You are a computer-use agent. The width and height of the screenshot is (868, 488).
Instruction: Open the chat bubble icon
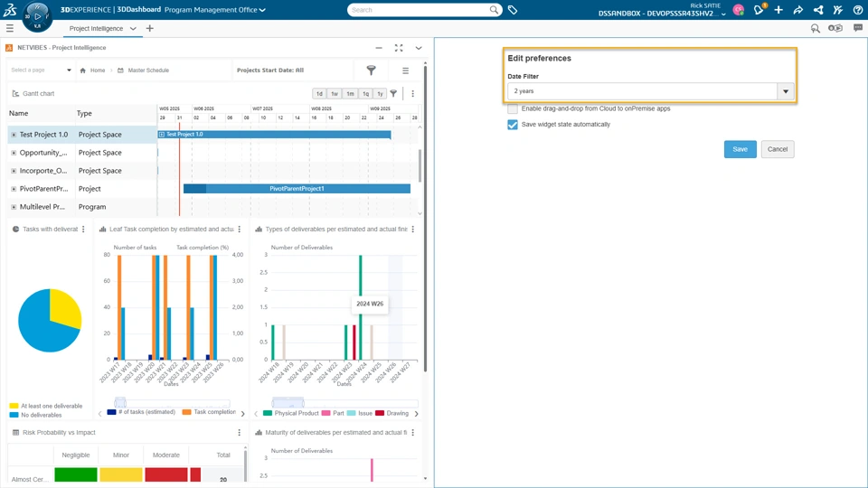pyautogui.click(x=857, y=28)
